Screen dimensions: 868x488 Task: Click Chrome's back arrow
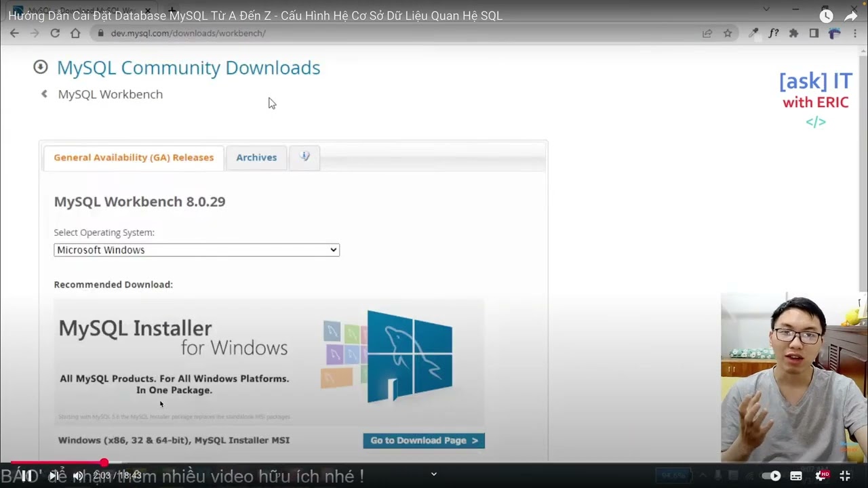coord(14,33)
